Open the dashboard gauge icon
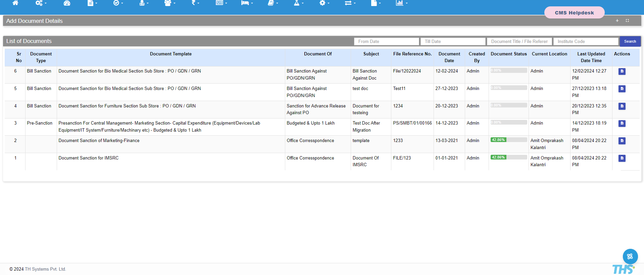Screen dimensions: 644x275 click(x=67, y=3)
